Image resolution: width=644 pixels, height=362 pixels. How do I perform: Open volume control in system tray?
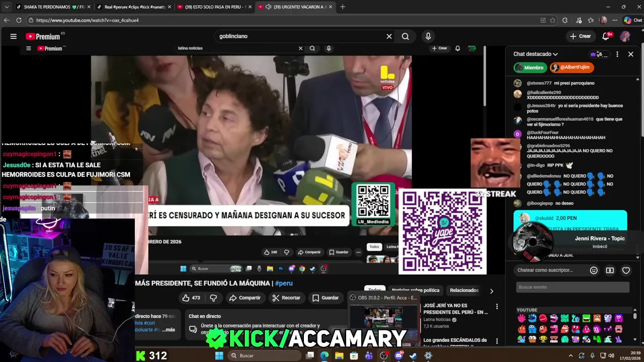(x=611, y=355)
